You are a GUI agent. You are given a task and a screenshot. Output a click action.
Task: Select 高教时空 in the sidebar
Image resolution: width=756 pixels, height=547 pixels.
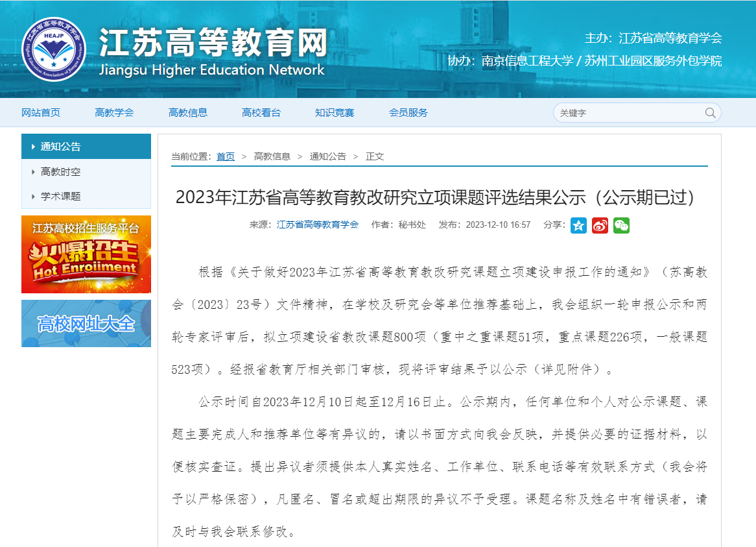coord(86,172)
